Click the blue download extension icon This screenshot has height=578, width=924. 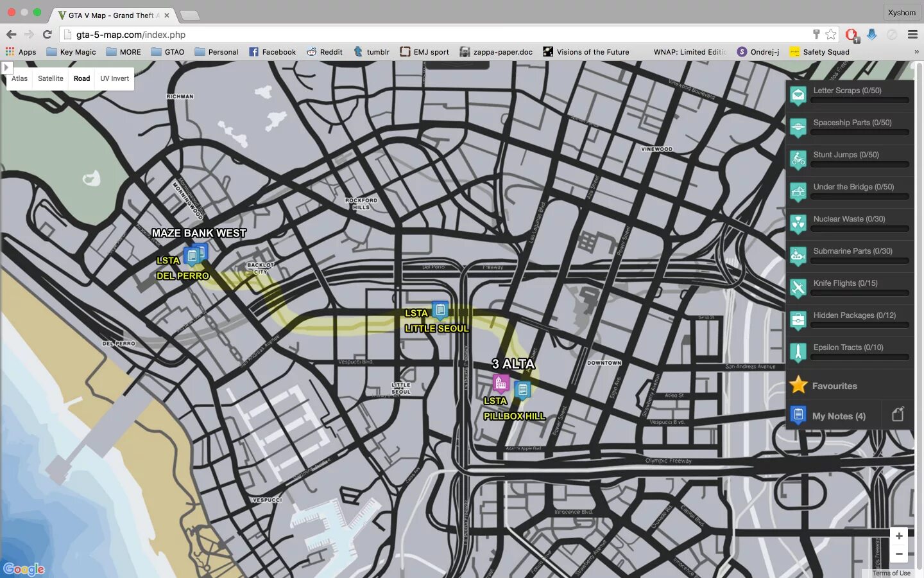coord(871,35)
